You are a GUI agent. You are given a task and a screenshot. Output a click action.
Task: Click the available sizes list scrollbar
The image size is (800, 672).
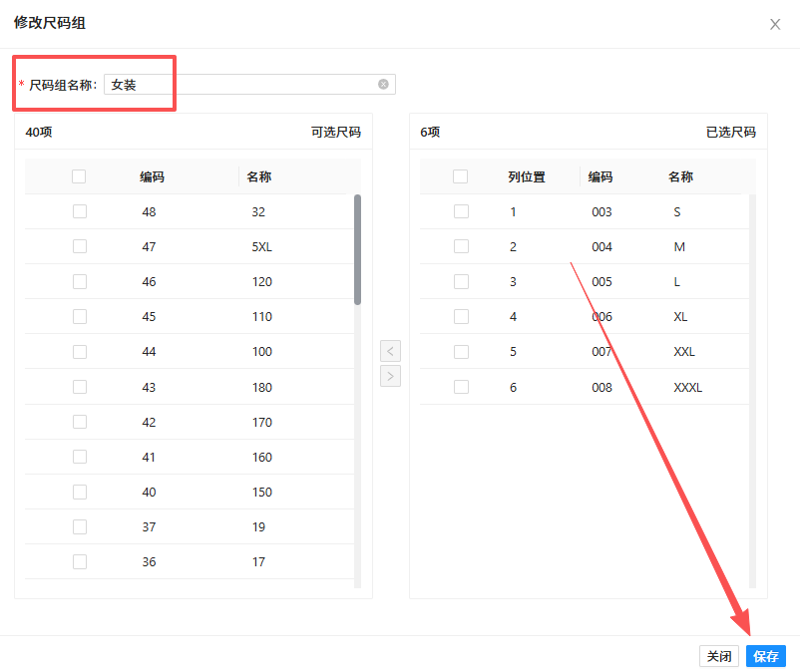(357, 249)
